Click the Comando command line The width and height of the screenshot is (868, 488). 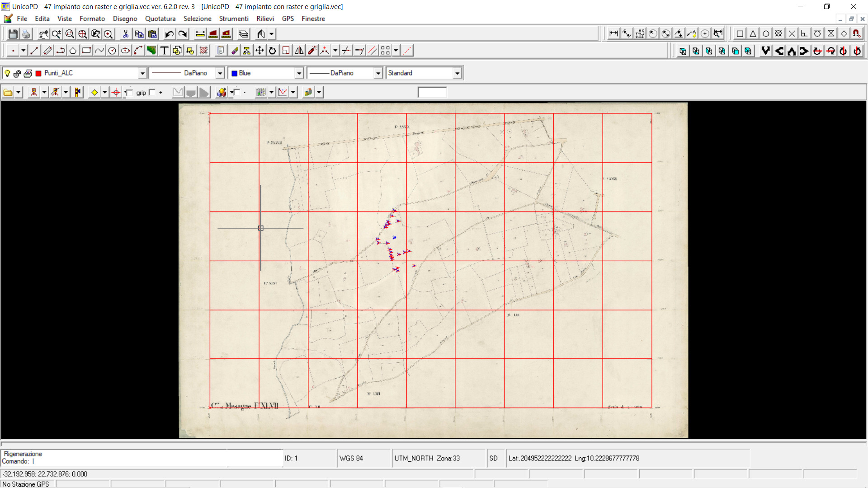[x=142, y=461]
